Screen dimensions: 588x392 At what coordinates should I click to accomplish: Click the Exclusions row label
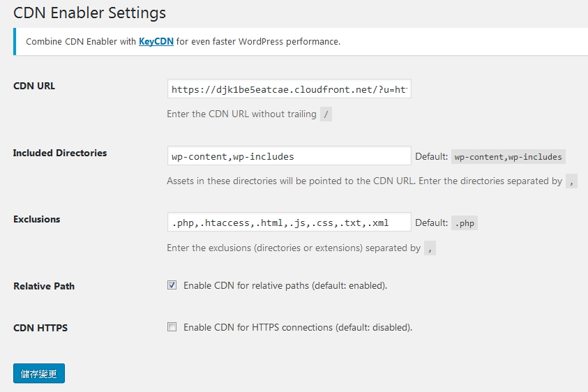(x=37, y=220)
